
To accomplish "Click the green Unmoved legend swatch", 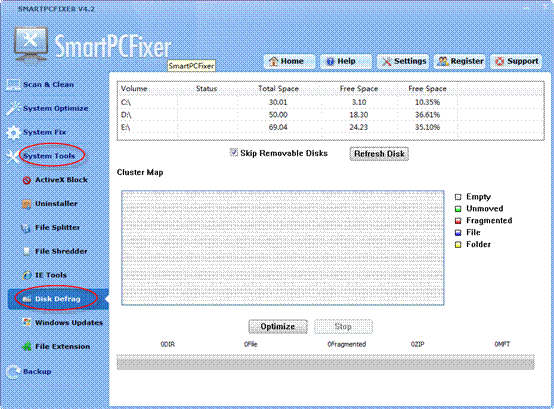I will 458,209.
